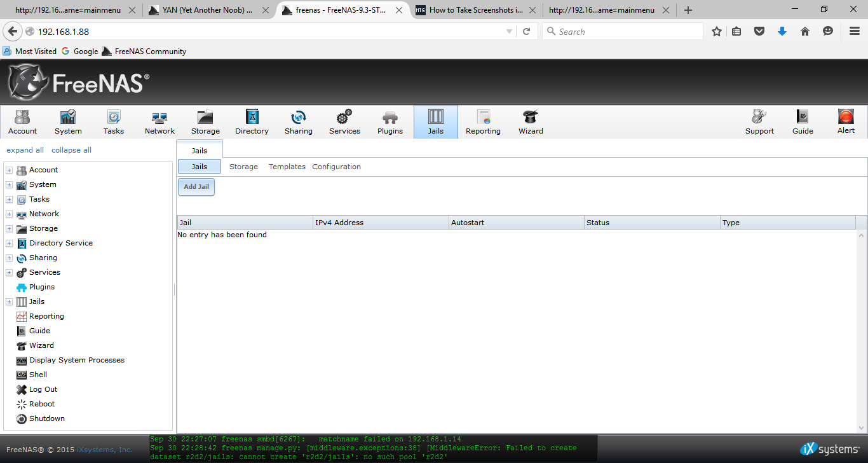Click the iXsystems logo in footer

830,449
